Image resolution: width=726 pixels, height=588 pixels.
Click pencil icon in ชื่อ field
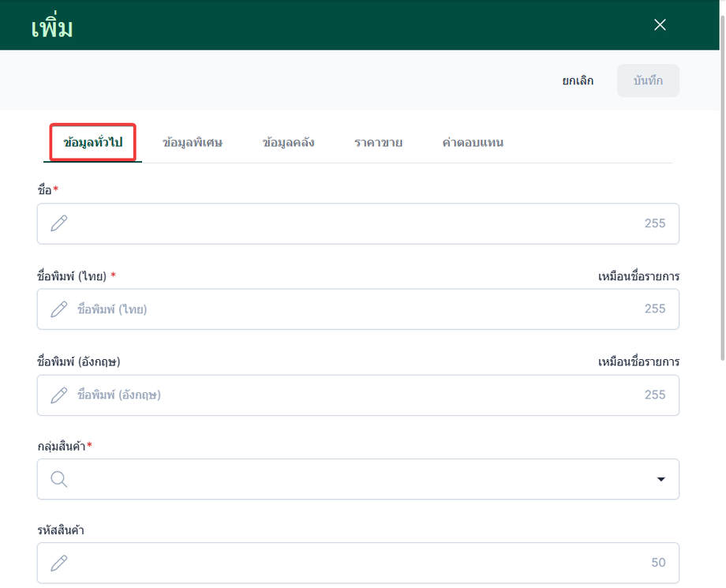(59, 223)
